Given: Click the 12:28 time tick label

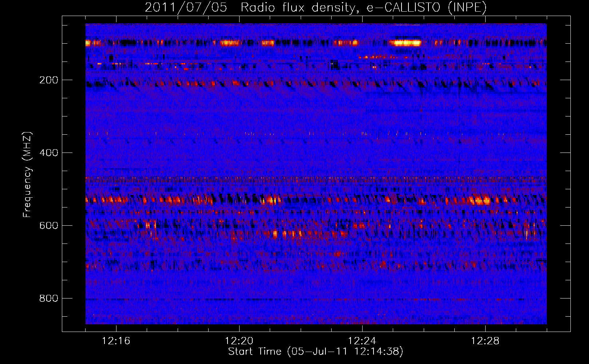Looking at the screenshot, I should click(x=485, y=341).
